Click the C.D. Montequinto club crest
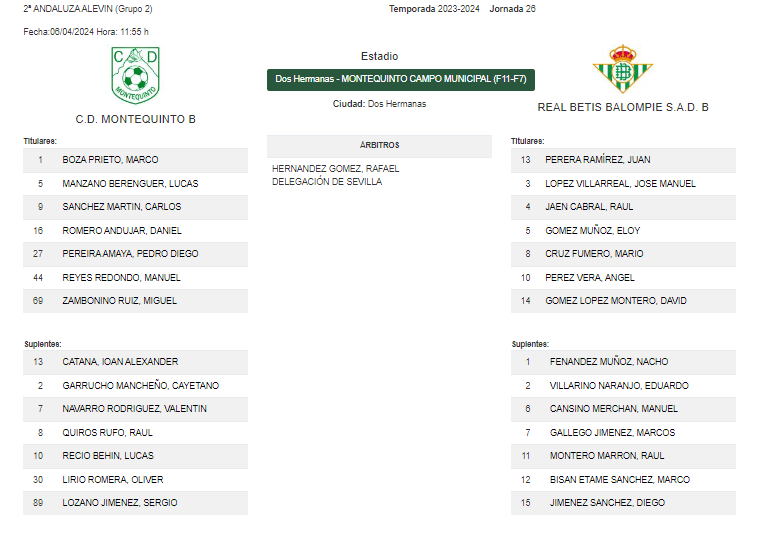Viewport: 763px width, 542px height. point(135,75)
